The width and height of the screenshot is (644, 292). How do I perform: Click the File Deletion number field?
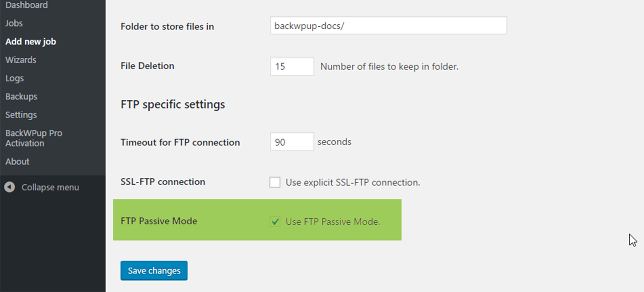[x=292, y=66]
